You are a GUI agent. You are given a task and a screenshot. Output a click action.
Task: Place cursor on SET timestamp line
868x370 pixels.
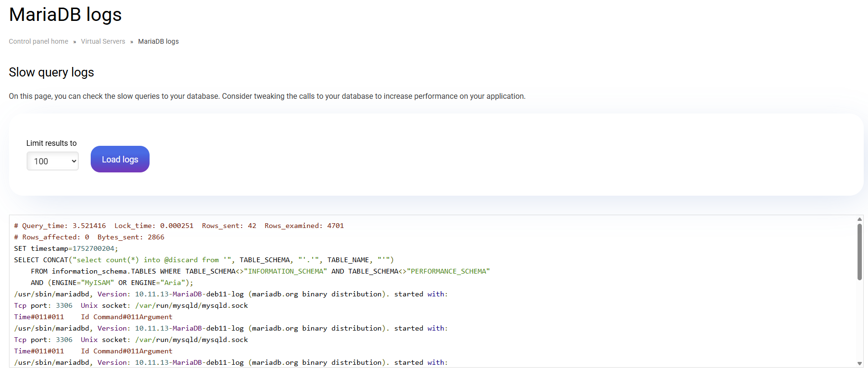pos(66,248)
